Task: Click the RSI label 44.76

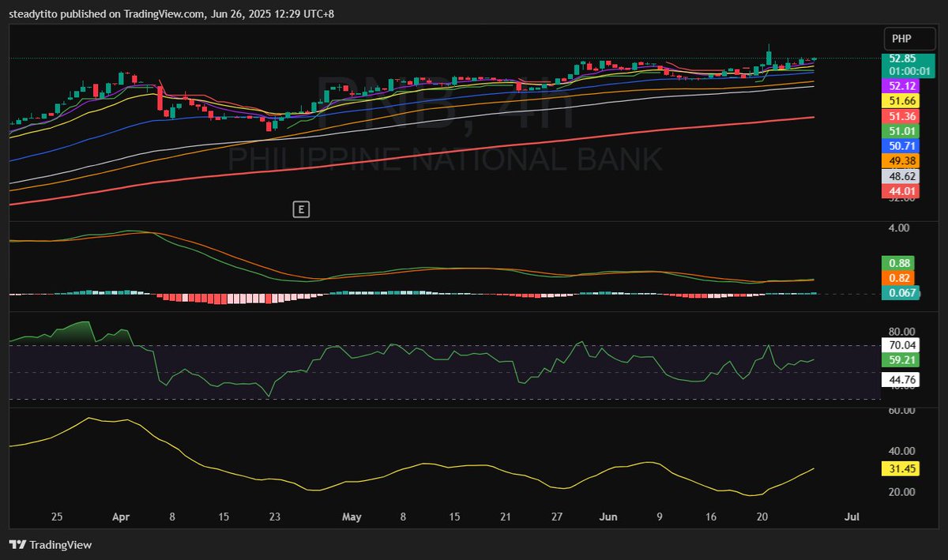Action: coord(901,379)
